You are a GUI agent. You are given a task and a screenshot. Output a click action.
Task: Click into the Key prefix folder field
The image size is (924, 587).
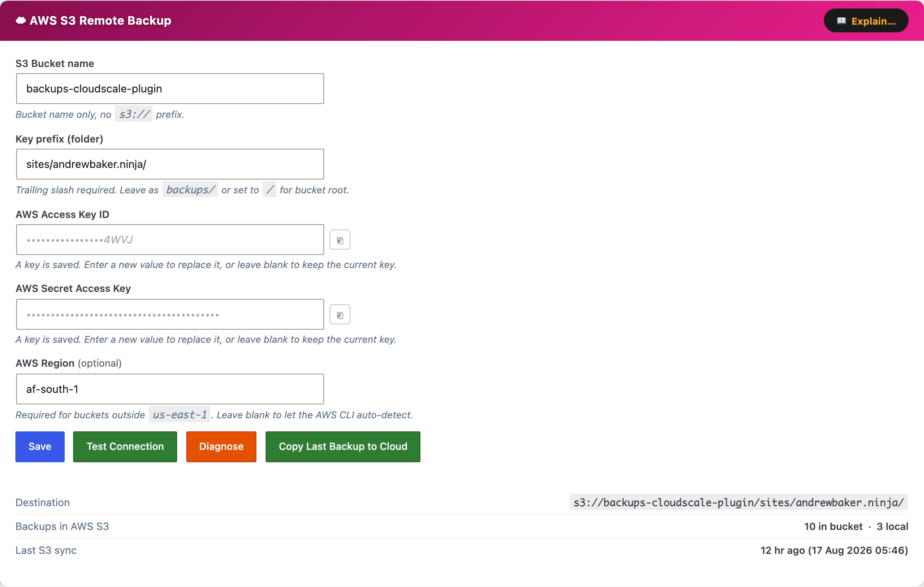pyautogui.click(x=170, y=164)
